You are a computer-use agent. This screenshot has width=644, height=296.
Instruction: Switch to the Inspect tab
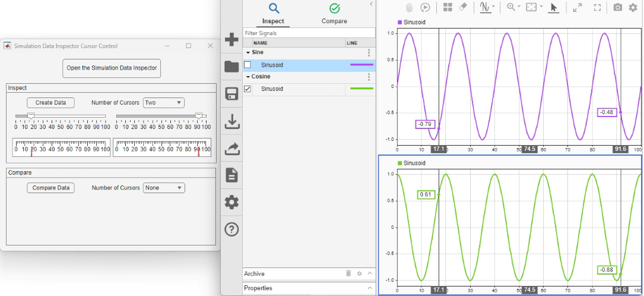point(273,13)
